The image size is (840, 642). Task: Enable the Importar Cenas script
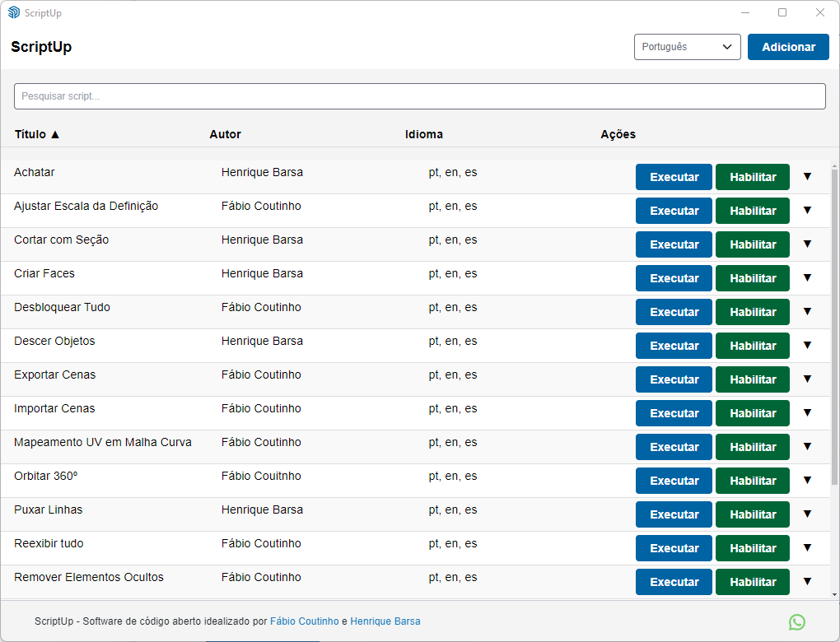pyautogui.click(x=753, y=413)
